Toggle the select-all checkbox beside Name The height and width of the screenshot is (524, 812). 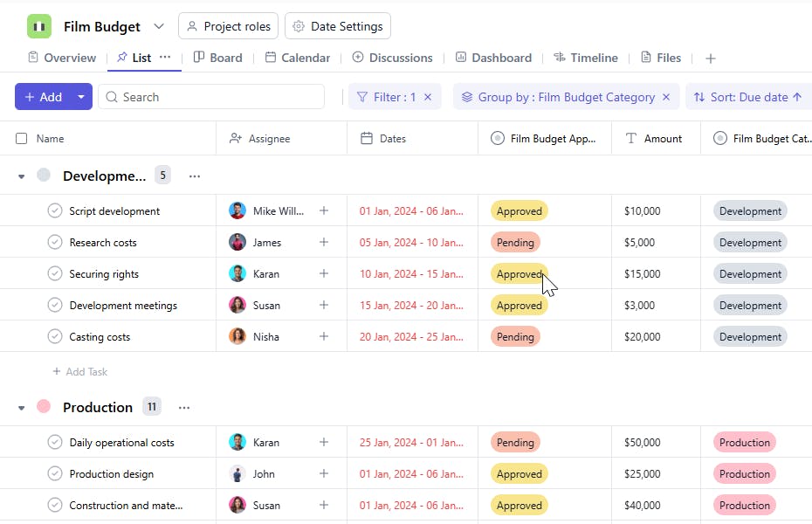click(x=22, y=138)
